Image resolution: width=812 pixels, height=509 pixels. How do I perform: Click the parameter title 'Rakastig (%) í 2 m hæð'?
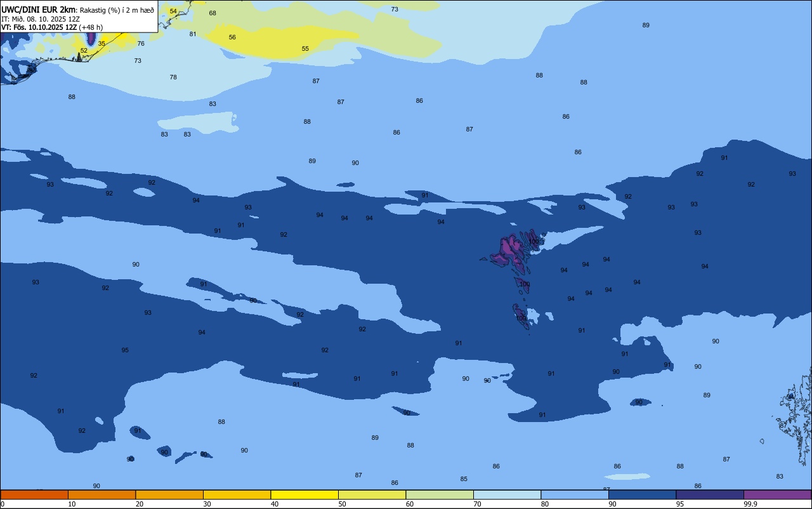117,10
